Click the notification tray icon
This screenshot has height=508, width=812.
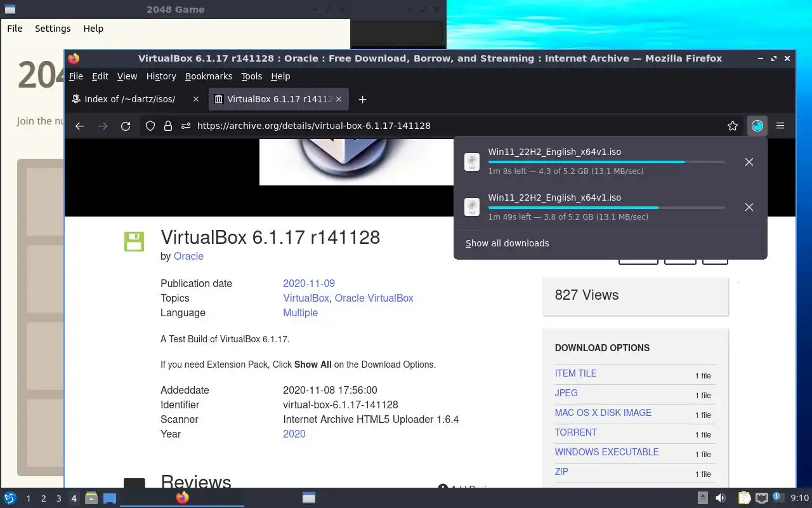click(x=777, y=497)
